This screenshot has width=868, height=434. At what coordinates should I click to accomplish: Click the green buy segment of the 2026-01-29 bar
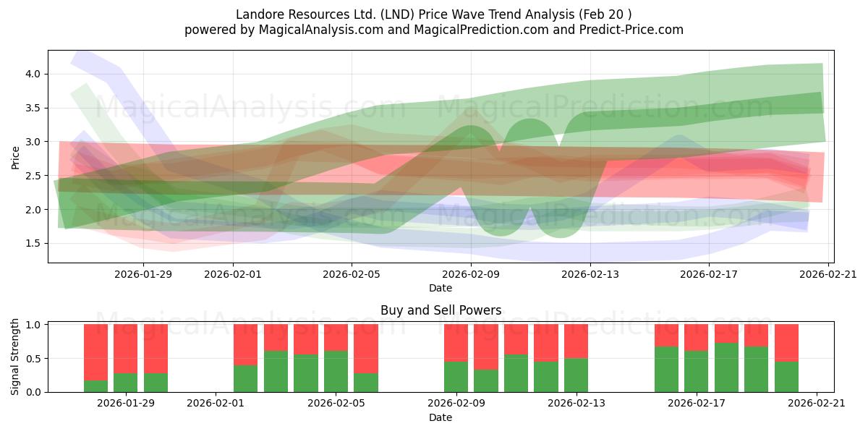126,383
